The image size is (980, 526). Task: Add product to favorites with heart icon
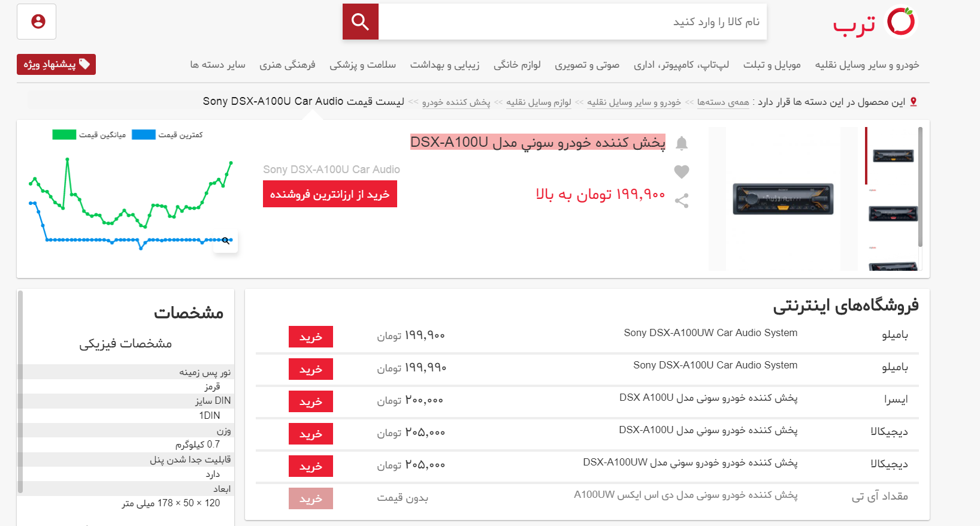(681, 171)
